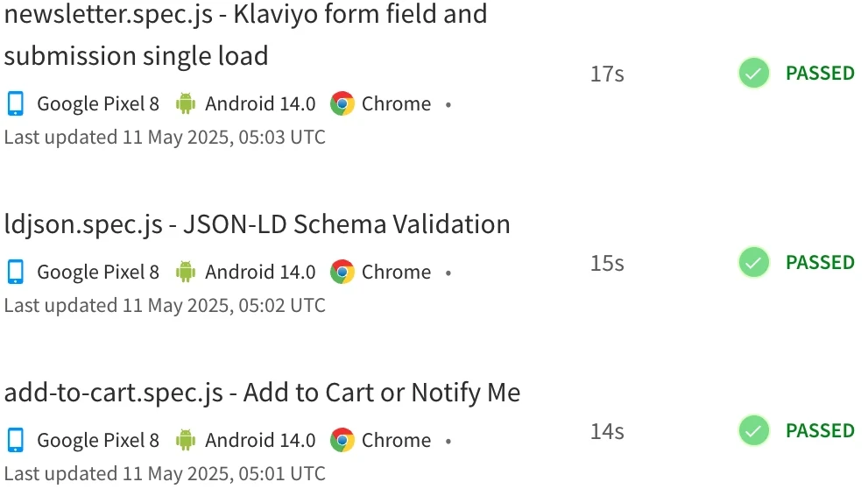Click the phone device icon in newsletter row

16,103
